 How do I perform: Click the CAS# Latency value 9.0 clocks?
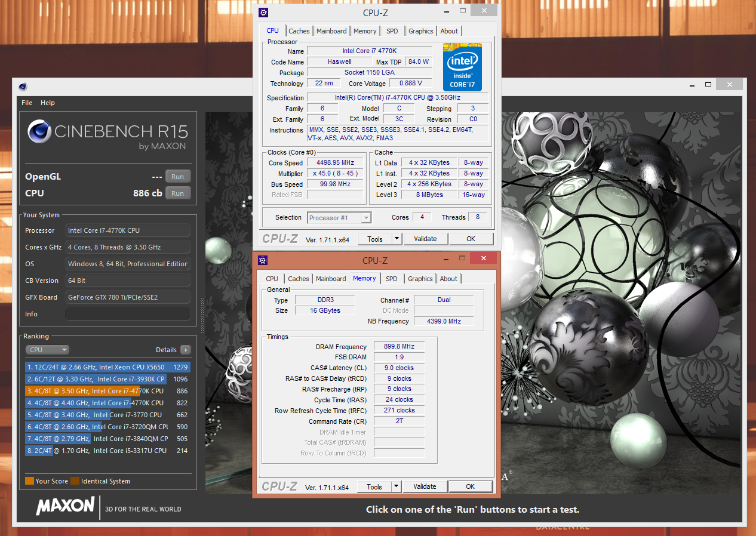(399, 368)
